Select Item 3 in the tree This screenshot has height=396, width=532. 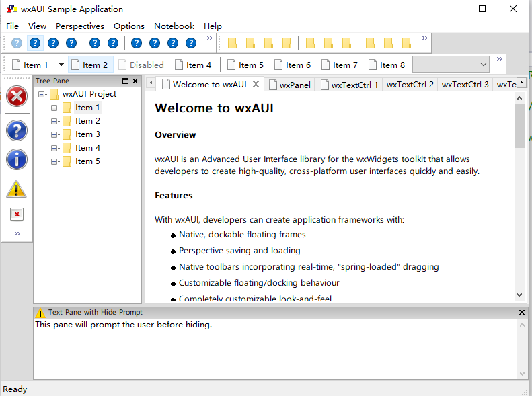(x=87, y=134)
